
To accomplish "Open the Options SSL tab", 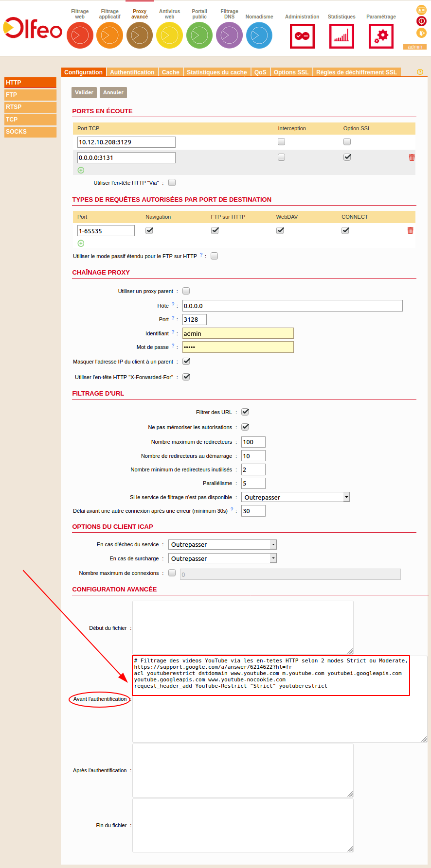I will click(x=291, y=72).
